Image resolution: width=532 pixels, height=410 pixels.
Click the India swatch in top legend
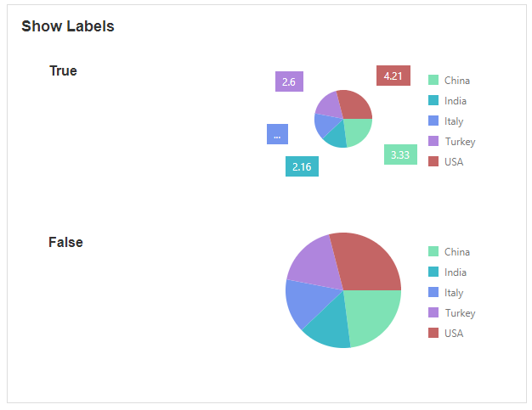coord(433,101)
